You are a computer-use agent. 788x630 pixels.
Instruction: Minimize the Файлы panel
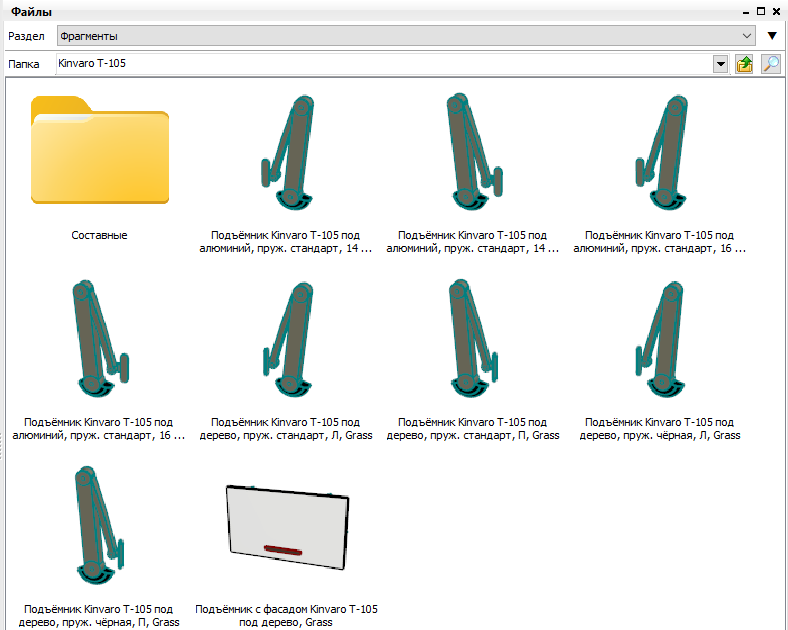[746, 12]
